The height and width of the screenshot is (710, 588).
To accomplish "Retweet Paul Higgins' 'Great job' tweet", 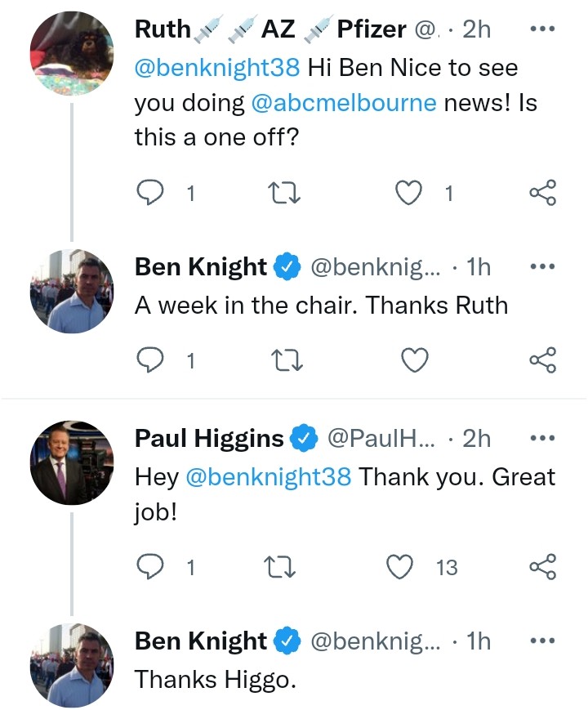I will click(x=285, y=566).
